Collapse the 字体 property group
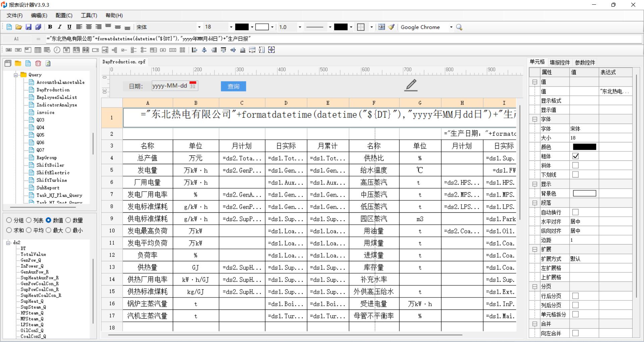The width and height of the screenshot is (644, 342). (x=535, y=119)
